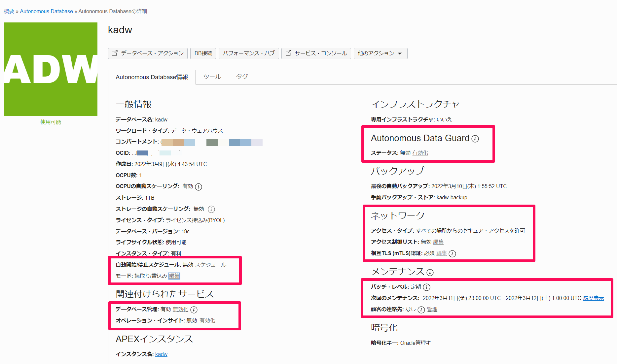The width and height of the screenshot is (617, 364).
Task: Click info icon beside データベース管理 無効化
Action: point(194,310)
